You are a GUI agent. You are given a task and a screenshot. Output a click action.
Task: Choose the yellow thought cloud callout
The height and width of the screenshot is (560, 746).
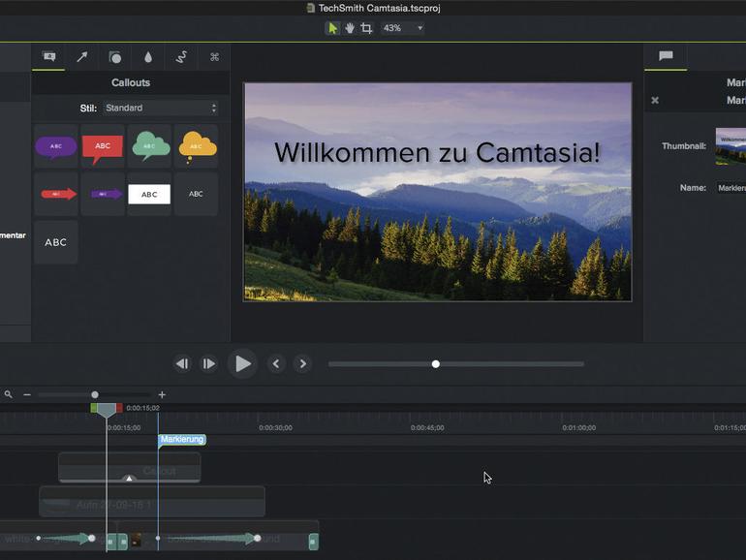coord(196,146)
